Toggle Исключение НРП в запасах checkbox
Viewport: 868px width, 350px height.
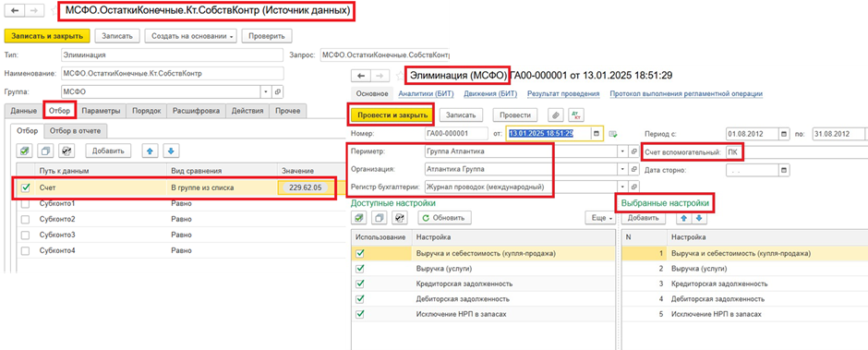[361, 314]
